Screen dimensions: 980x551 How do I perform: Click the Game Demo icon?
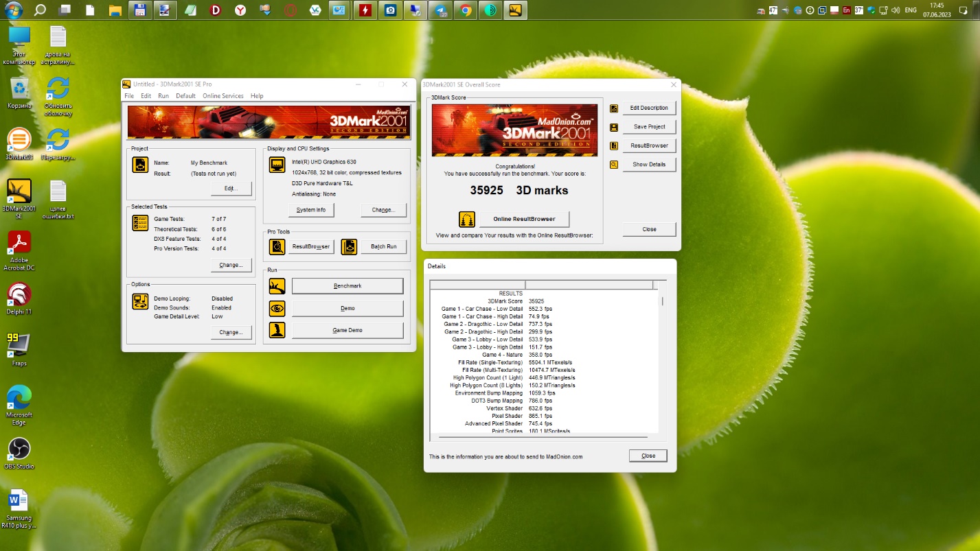click(277, 330)
